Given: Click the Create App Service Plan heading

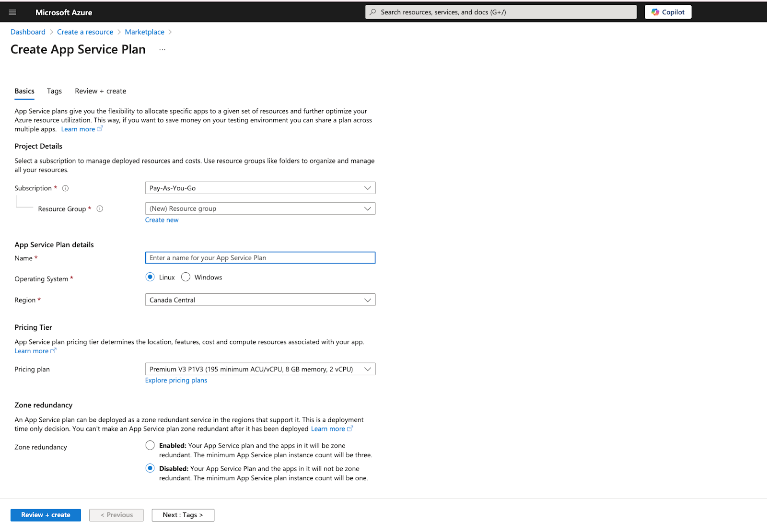Looking at the screenshot, I should pos(78,50).
